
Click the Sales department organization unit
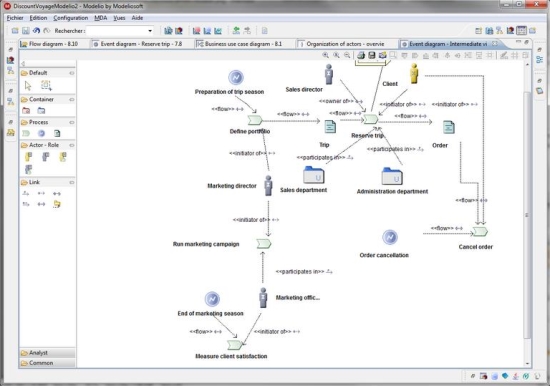coord(314,175)
